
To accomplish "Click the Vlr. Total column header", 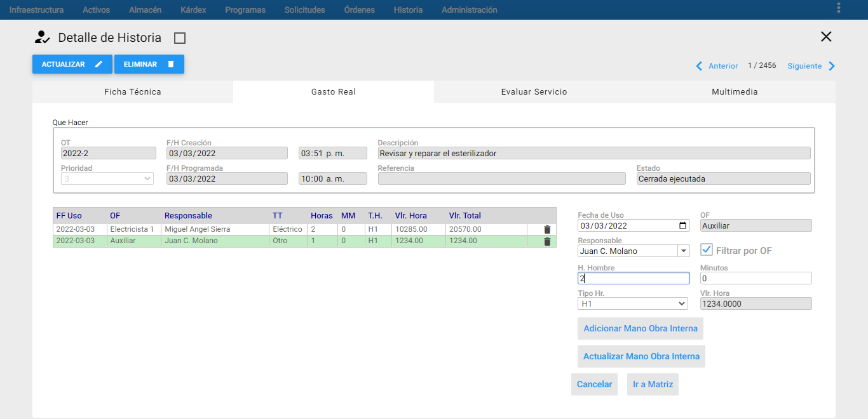I will point(465,216).
